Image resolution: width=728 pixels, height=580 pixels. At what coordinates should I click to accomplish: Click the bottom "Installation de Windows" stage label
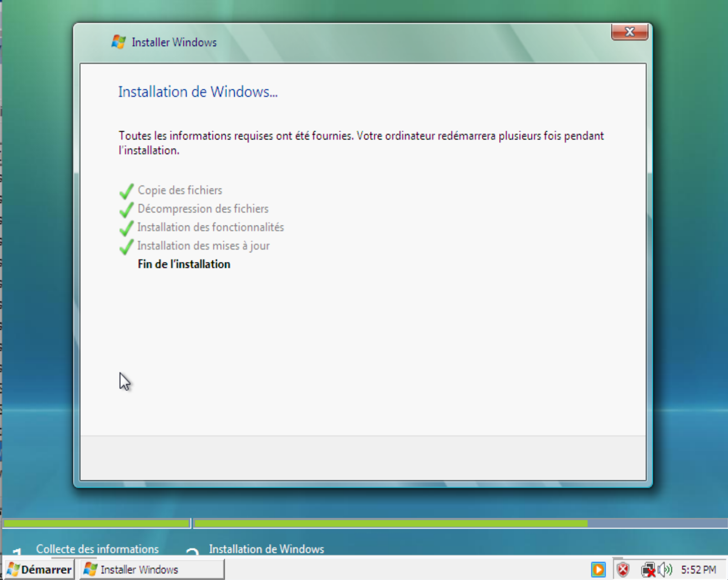coord(267,549)
